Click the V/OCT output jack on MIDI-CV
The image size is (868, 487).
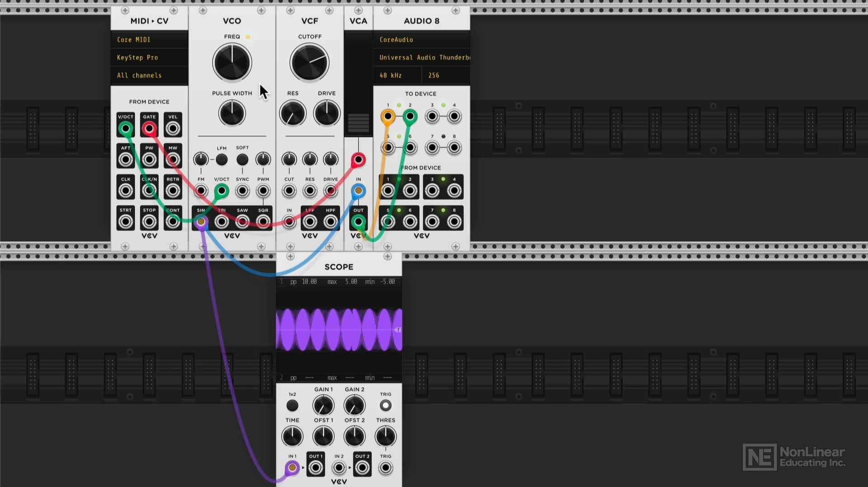pyautogui.click(x=126, y=129)
